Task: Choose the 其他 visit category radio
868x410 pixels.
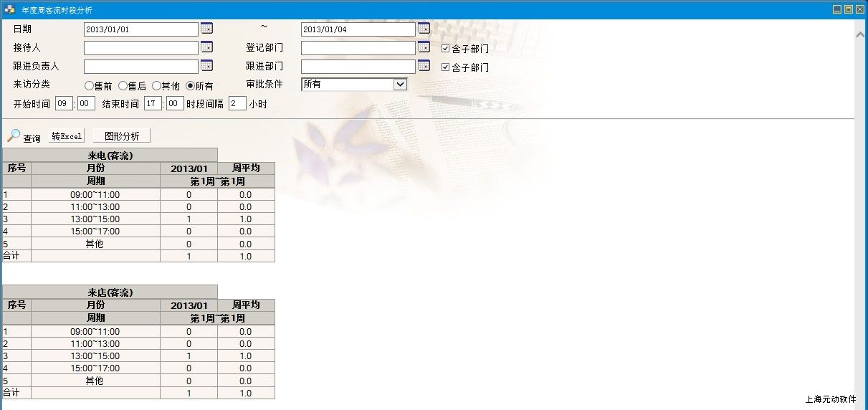Action: [156, 85]
